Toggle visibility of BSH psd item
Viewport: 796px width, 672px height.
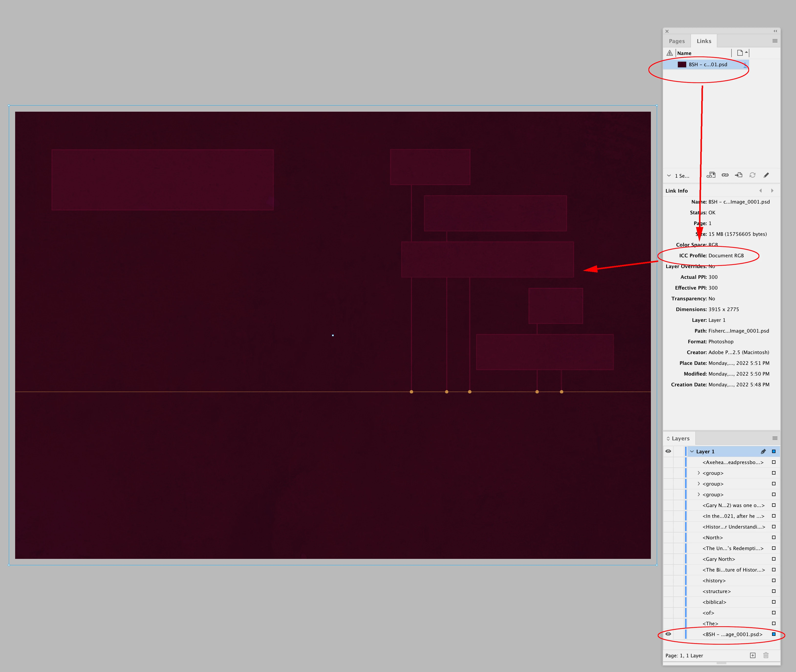pyautogui.click(x=668, y=634)
